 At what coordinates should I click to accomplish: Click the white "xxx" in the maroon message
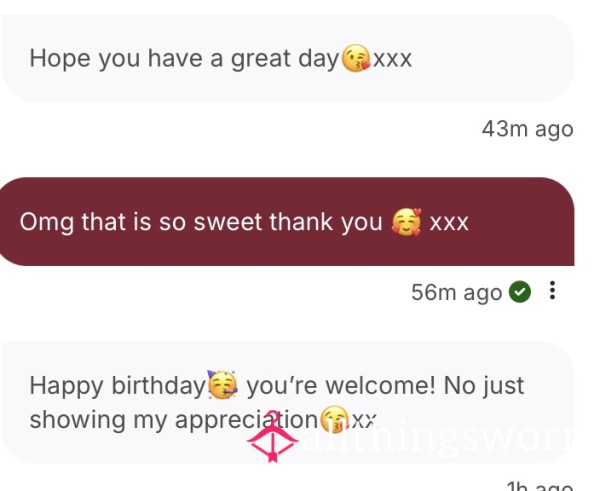tap(449, 222)
